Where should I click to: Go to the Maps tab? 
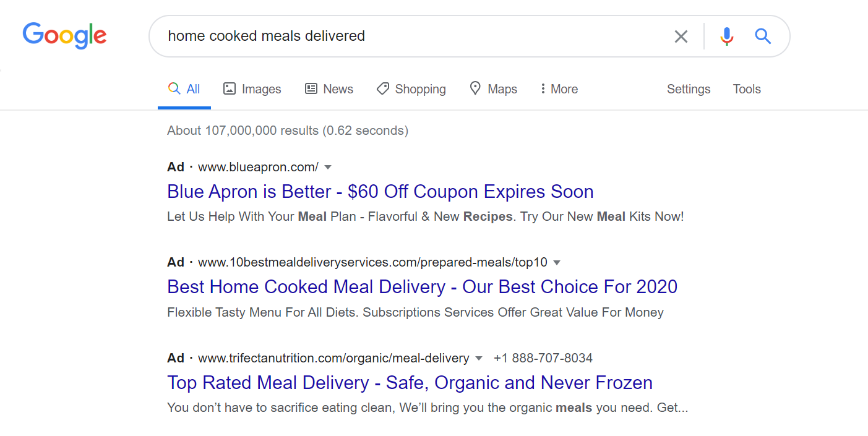pyautogui.click(x=493, y=89)
